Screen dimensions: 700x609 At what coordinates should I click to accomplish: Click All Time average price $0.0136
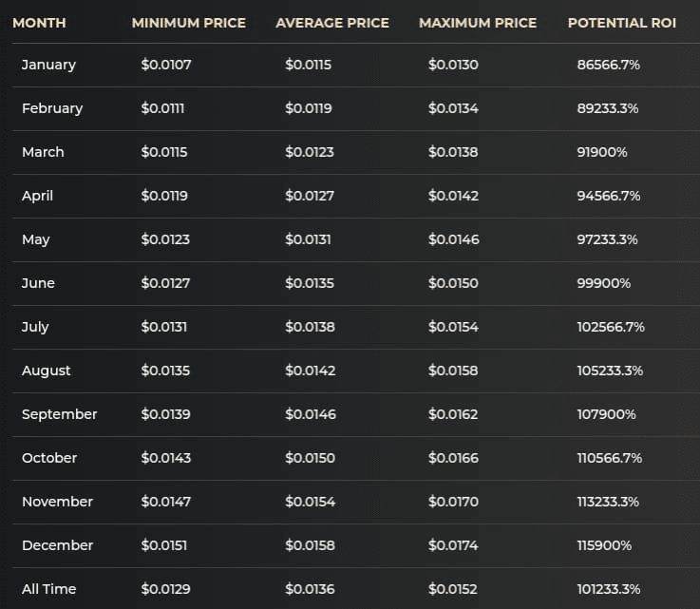click(x=310, y=589)
